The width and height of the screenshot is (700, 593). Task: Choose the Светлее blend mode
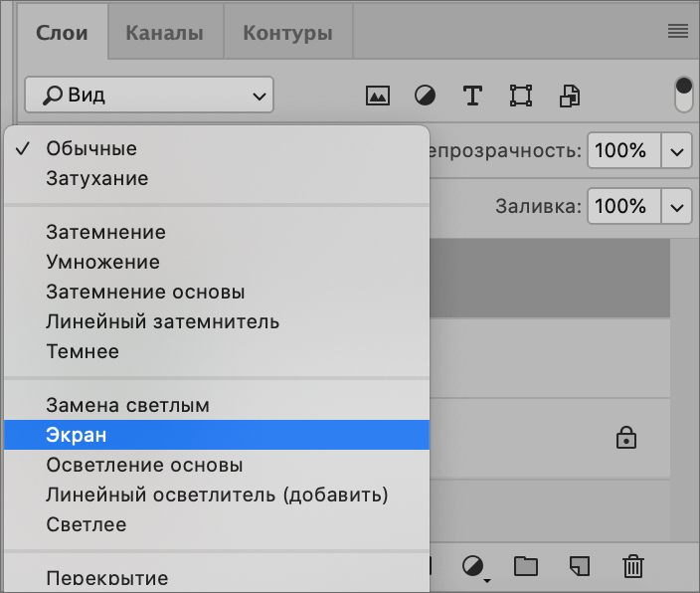217,524
